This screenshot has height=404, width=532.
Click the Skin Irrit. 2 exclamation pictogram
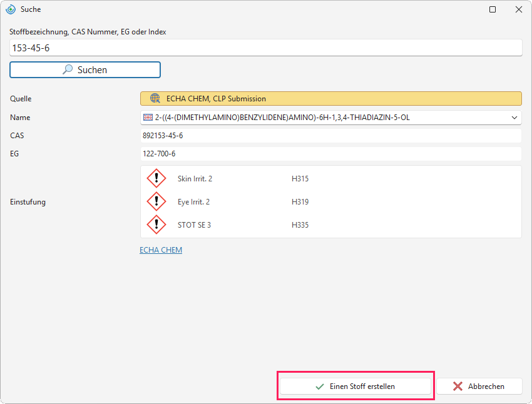(x=156, y=178)
